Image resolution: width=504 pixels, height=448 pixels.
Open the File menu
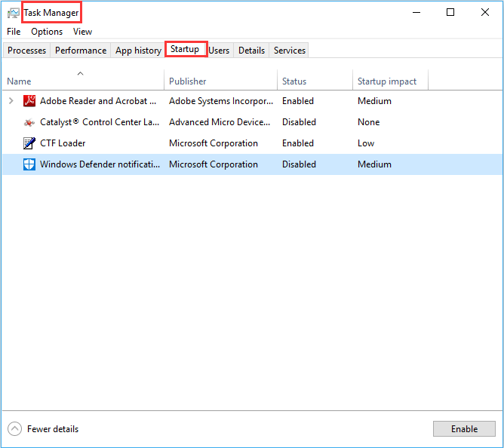(x=14, y=32)
